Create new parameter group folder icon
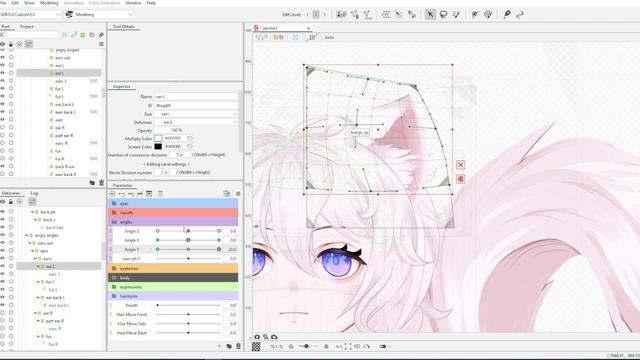 click(229, 346)
